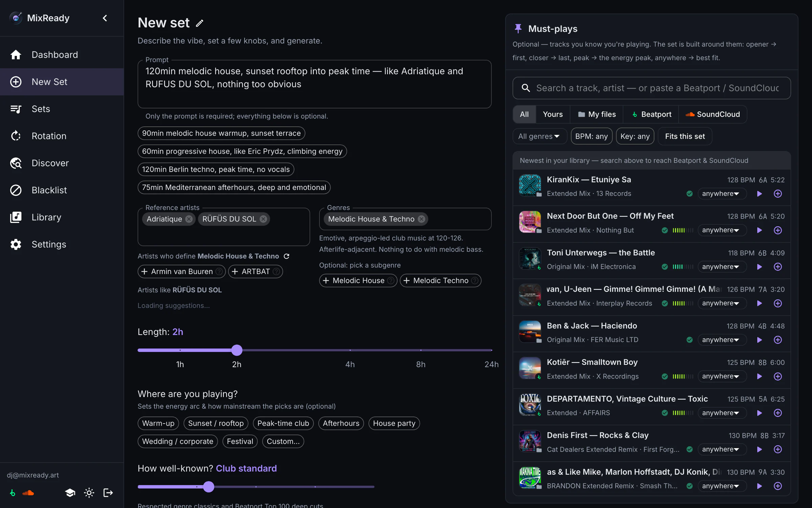Remove Melodic House & Techno genre chip

pos(421,219)
